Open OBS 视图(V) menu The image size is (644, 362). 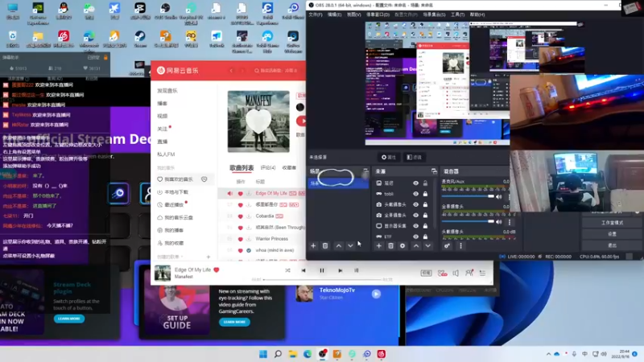click(353, 14)
